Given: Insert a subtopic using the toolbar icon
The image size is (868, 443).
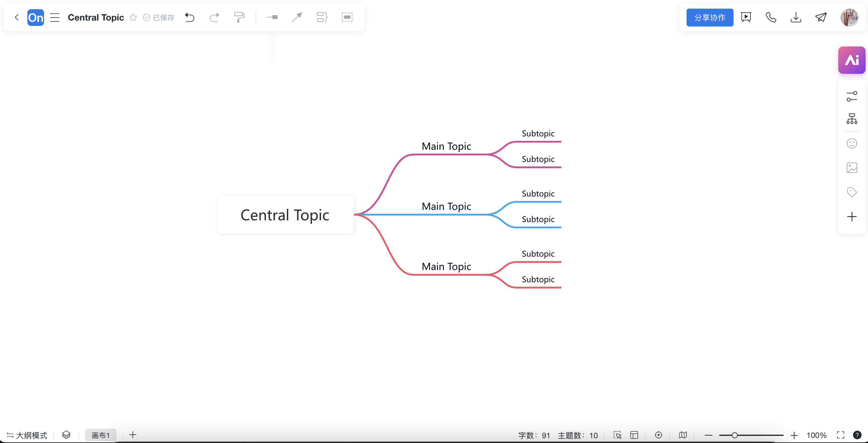Looking at the screenshot, I should 272,17.
